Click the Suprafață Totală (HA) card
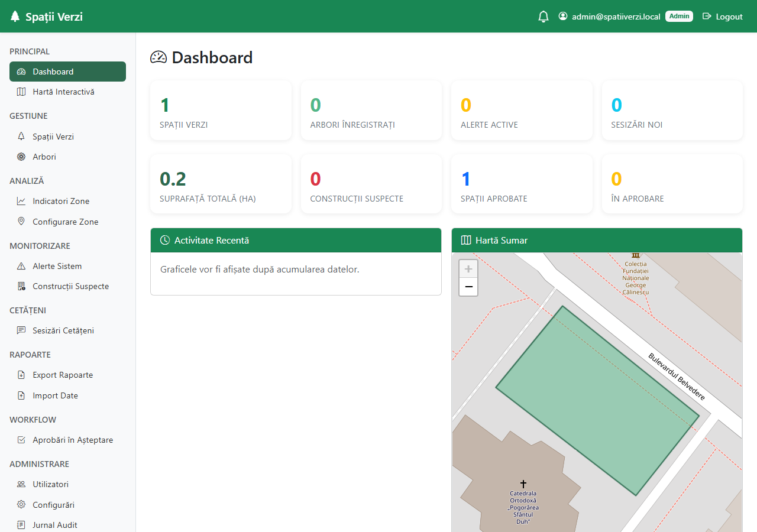The width and height of the screenshot is (757, 532). click(221, 184)
